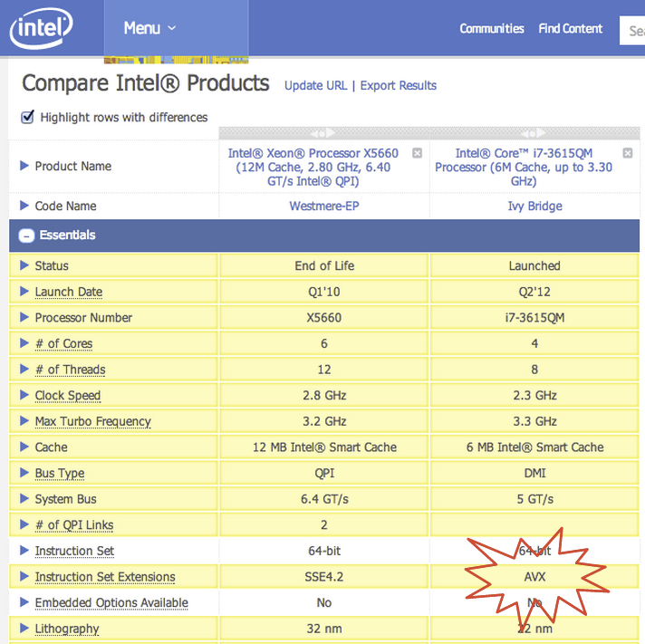Open the Ivy Bridge code name link
Image resolution: width=645 pixels, height=644 pixels.
click(534, 206)
